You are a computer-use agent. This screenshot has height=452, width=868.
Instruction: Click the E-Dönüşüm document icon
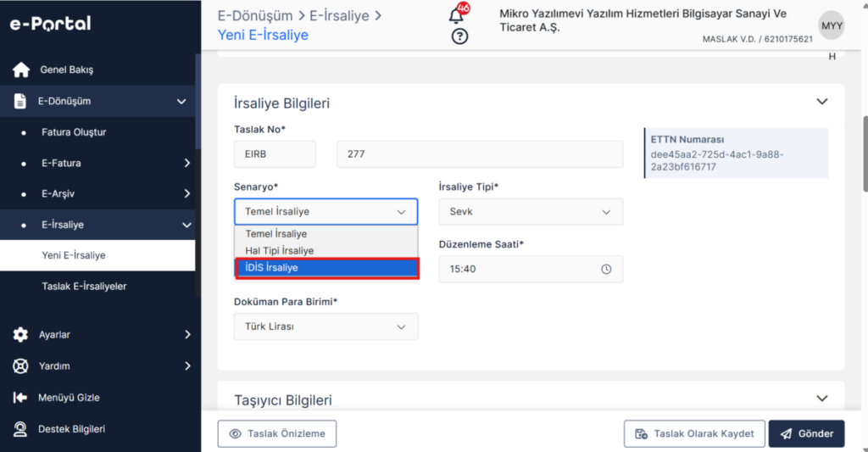coord(20,102)
